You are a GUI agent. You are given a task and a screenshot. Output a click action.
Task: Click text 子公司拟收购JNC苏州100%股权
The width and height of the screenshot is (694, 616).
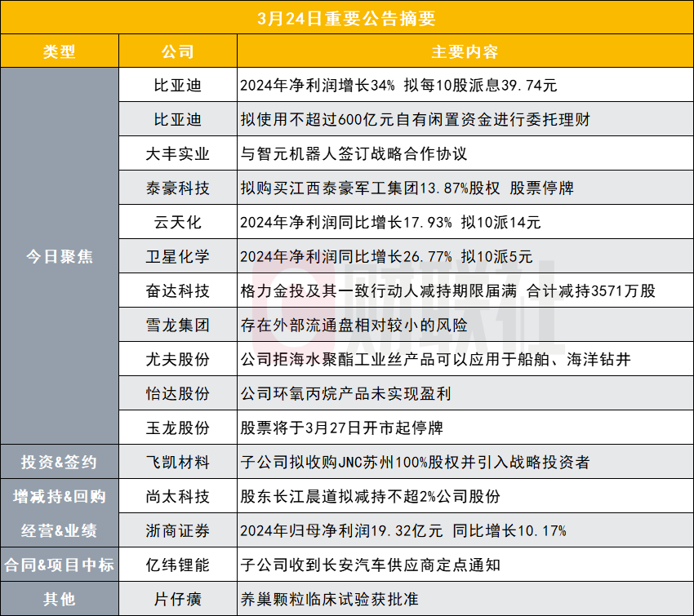[350, 462]
